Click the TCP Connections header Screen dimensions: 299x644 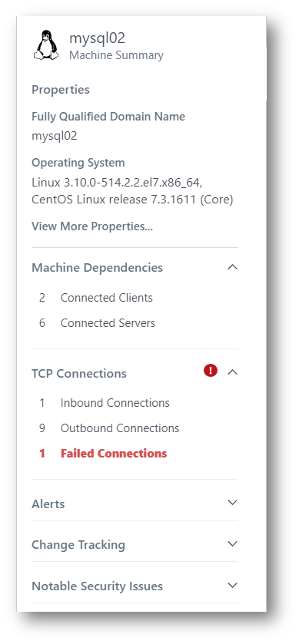(x=79, y=374)
